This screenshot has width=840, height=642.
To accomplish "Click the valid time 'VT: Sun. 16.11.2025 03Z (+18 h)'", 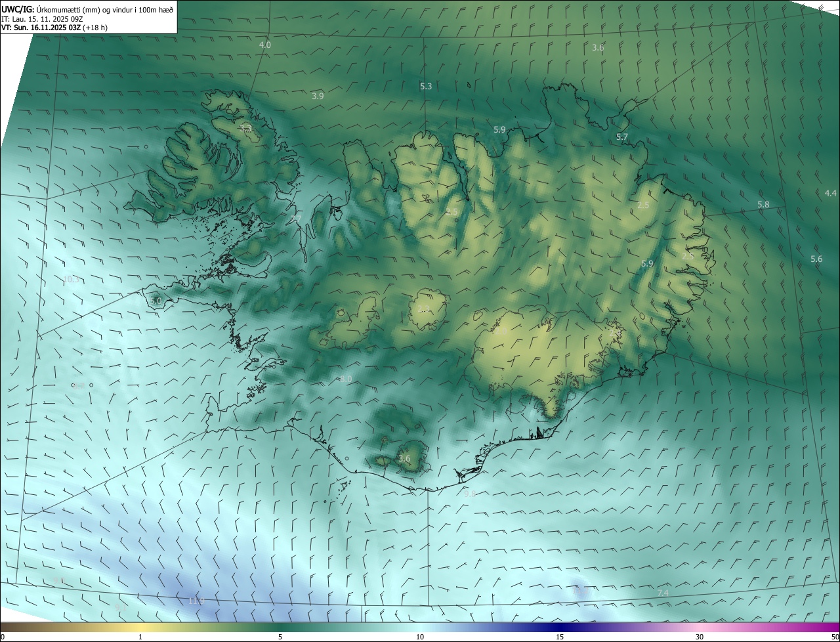I will (55, 28).
